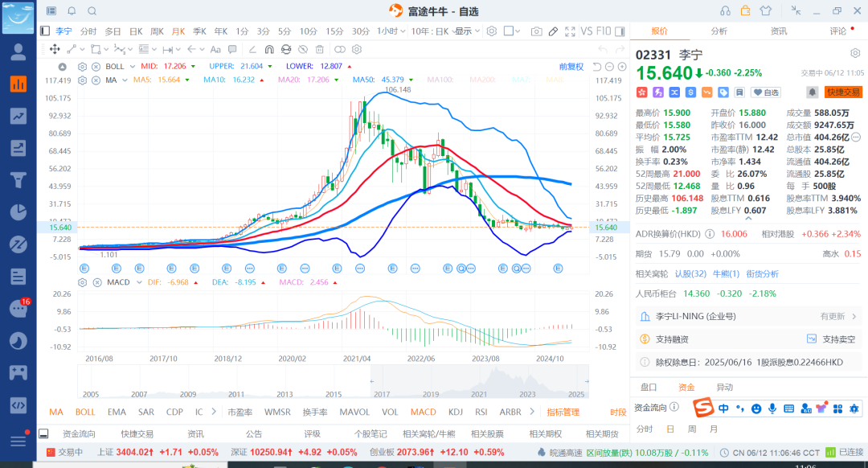Toggle the magnet snap drawing tool
This screenshot has width=868, height=468.
269,49
